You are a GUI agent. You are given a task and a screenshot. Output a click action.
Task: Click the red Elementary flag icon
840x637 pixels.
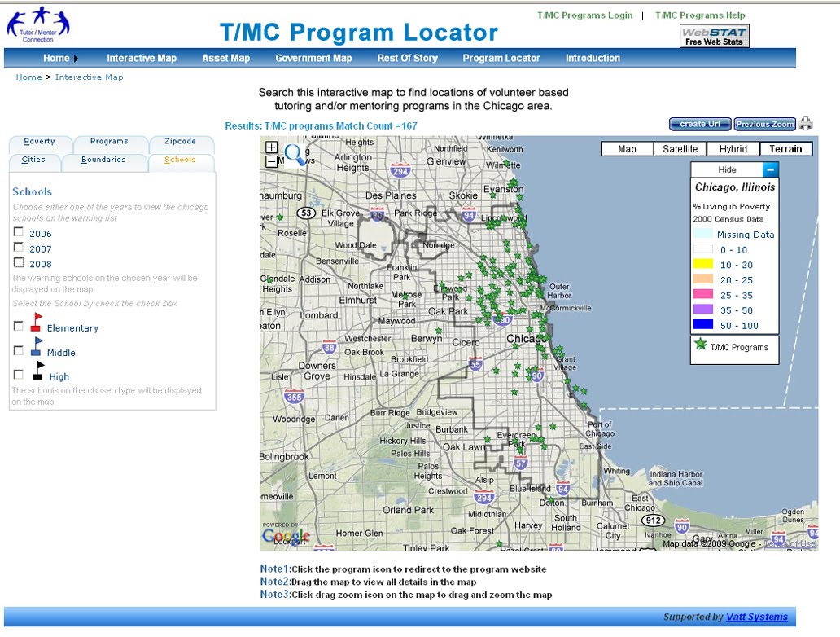[x=37, y=323]
